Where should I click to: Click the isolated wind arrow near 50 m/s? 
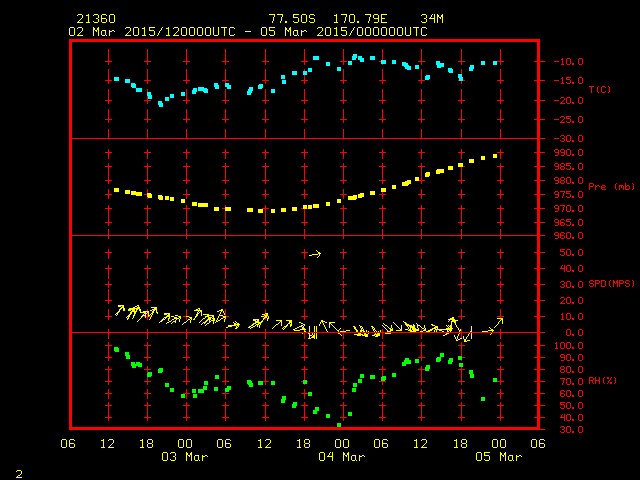(315, 255)
